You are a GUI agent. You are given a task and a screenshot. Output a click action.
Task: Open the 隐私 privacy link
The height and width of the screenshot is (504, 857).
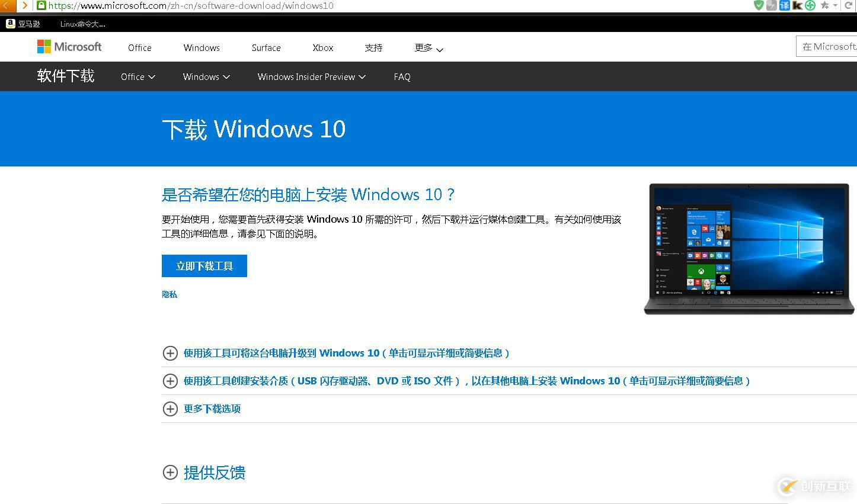click(170, 294)
